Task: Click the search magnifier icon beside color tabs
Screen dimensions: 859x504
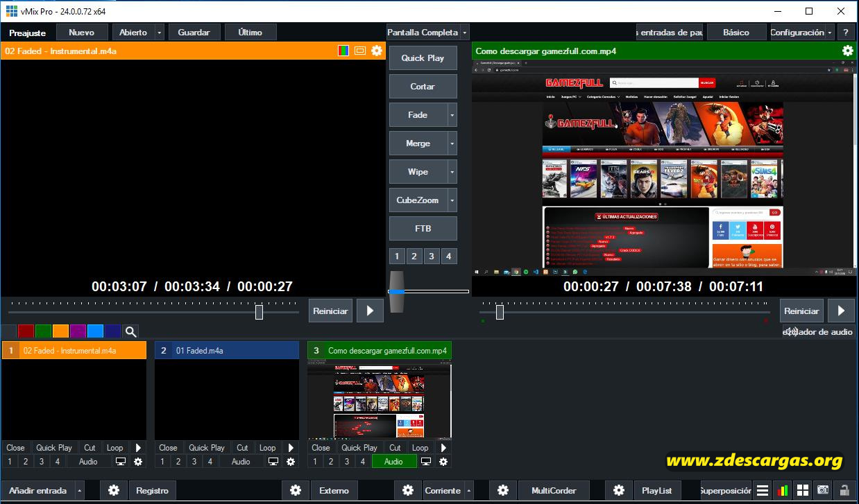Action: tap(130, 331)
